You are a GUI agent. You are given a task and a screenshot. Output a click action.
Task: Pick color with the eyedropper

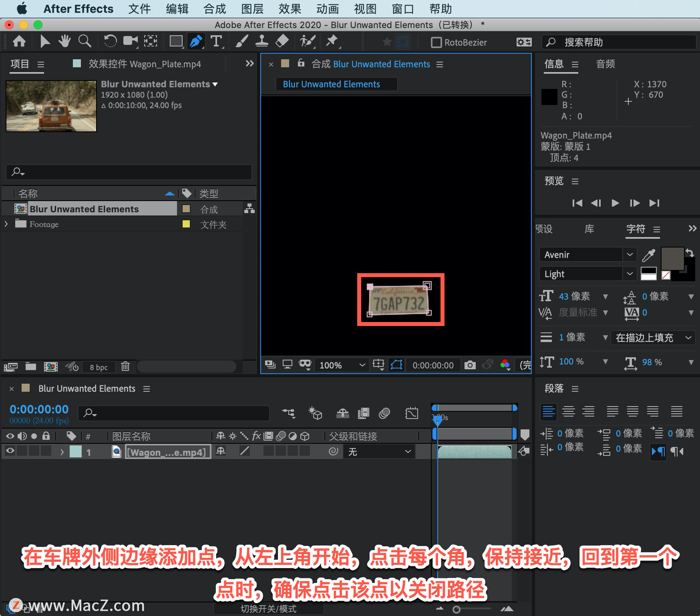click(648, 255)
